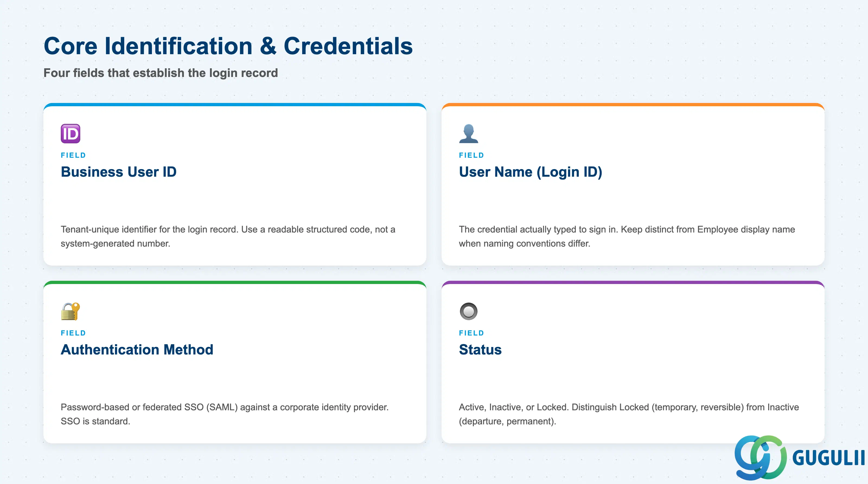Select the Business User ID heading

[119, 172]
